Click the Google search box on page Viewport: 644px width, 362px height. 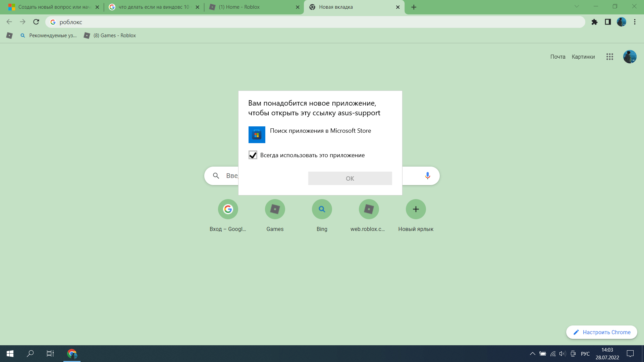pos(322,176)
